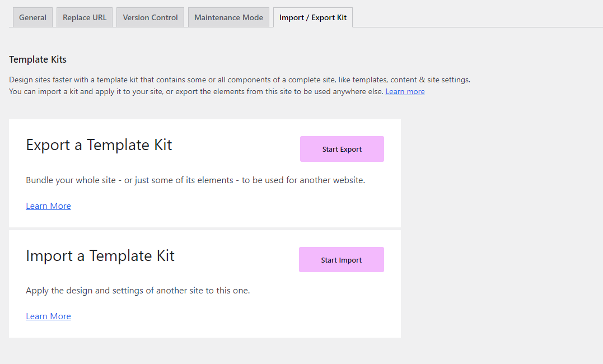Viewport: 603px width, 364px height.
Task: Go to the Maintenance Mode tab
Action: (228, 17)
